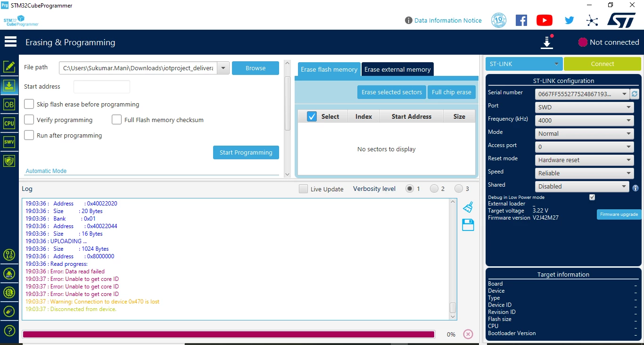Enable Run after programming
Viewport: 644px width, 345px height.
[x=29, y=135]
